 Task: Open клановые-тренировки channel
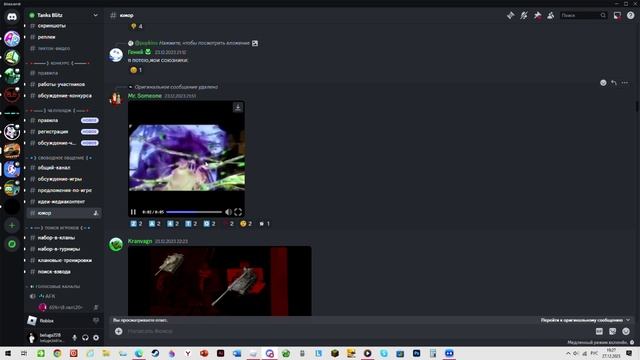[64, 260]
